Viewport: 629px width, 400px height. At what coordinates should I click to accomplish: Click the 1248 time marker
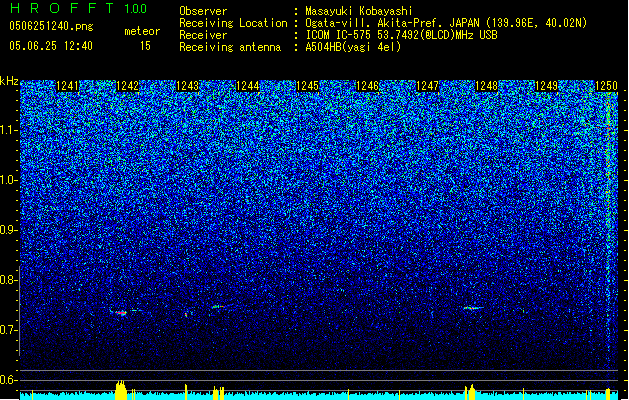tap(487, 86)
